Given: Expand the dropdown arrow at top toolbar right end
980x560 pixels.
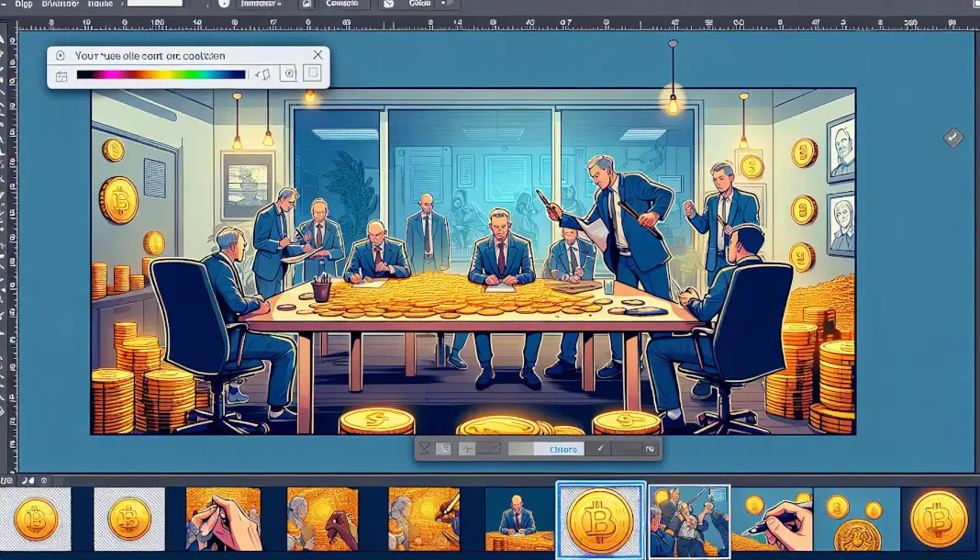Looking at the screenshot, I should pyautogui.click(x=447, y=4).
